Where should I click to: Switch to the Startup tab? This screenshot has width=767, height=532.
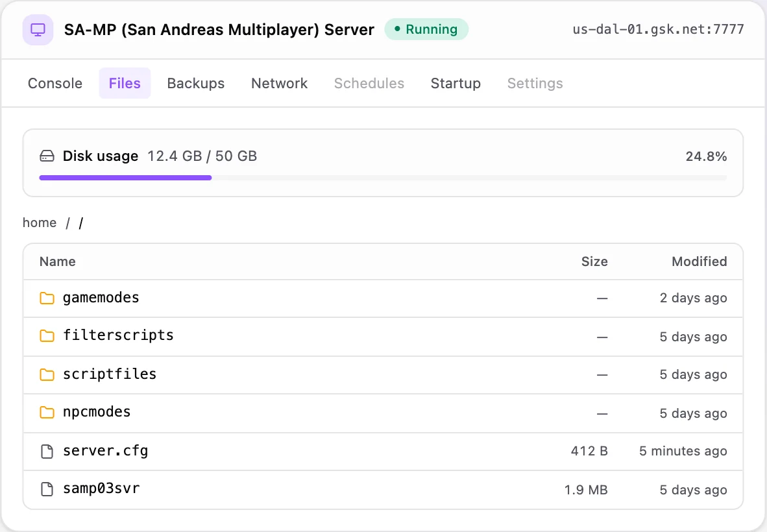pos(456,83)
